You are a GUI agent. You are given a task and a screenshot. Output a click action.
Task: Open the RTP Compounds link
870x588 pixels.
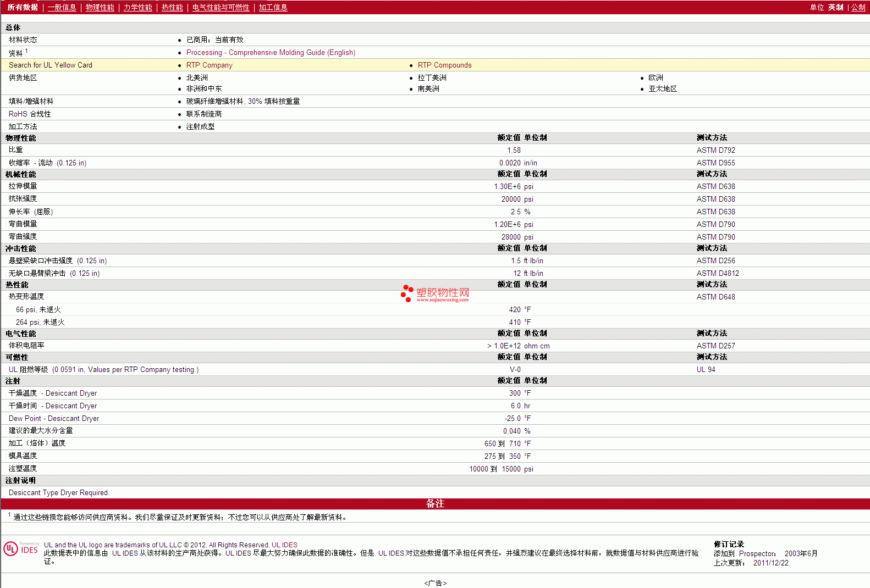tap(444, 65)
